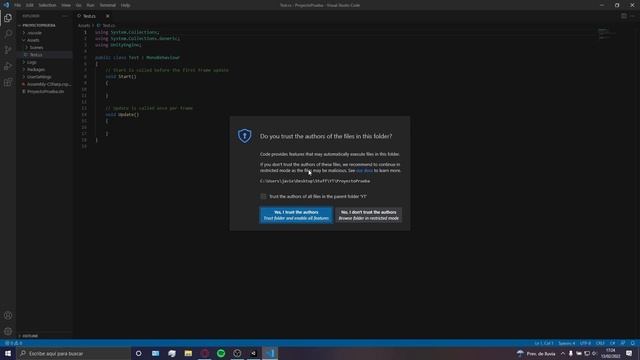Viewport: 640px width, 360px height.
Task: Click the Assets breadcrumb in the editor
Action: (84, 25)
